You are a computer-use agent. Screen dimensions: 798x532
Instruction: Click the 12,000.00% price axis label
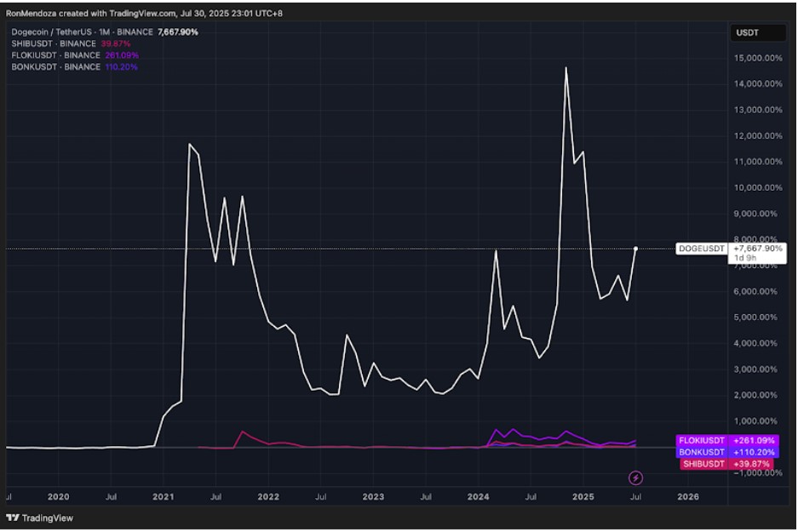click(x=758, y=136)
